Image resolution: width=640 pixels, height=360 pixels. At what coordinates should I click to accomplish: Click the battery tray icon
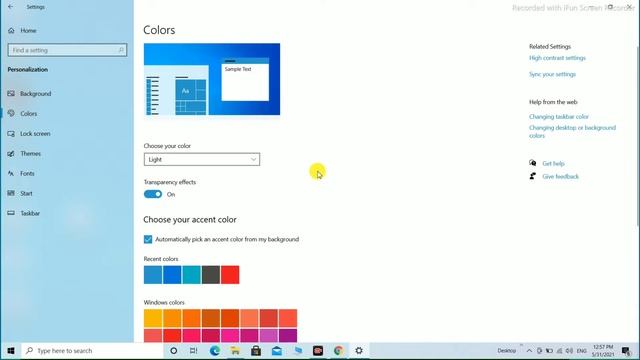pos(549,351)
